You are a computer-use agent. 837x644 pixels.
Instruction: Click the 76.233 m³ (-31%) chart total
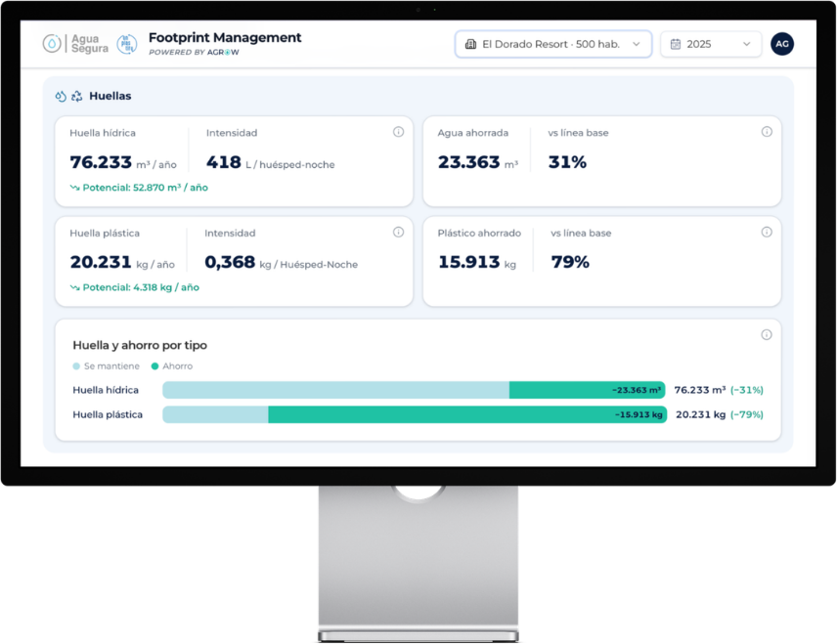point(719,391)
